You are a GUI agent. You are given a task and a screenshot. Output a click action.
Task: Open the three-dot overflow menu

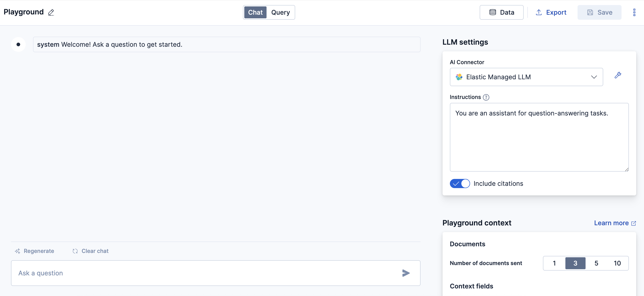634,12
